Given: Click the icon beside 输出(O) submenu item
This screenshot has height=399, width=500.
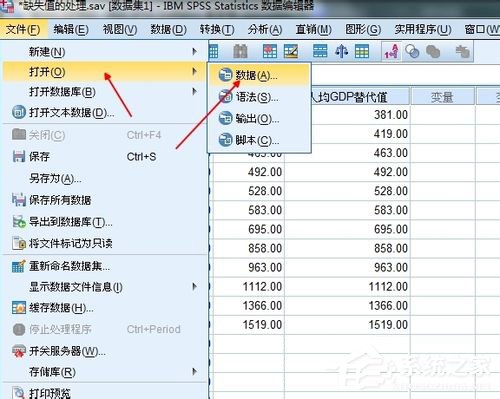Looking at the screenshot, I should pos(225,118).
